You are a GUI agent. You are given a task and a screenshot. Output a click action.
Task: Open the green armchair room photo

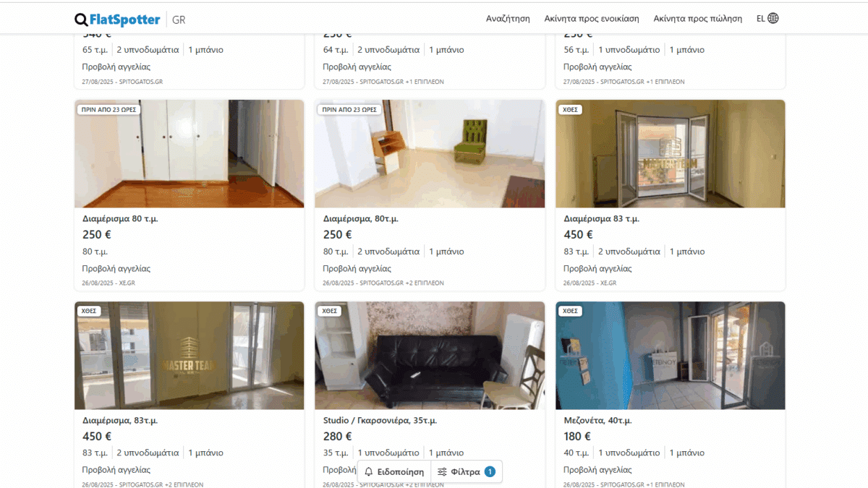tap(430, 154)
